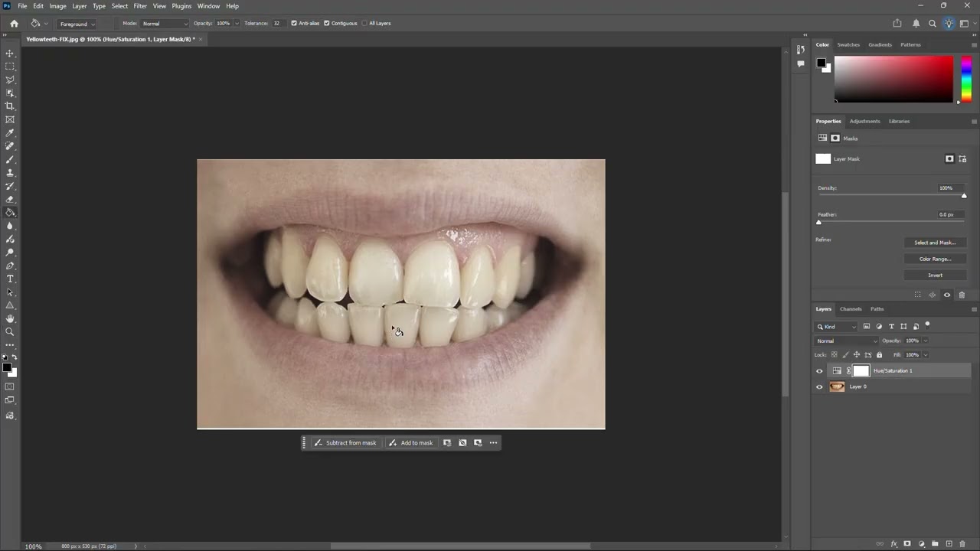
Task: Open the Layers panel Opacity dropdown arrow
Action: [926, 341]
